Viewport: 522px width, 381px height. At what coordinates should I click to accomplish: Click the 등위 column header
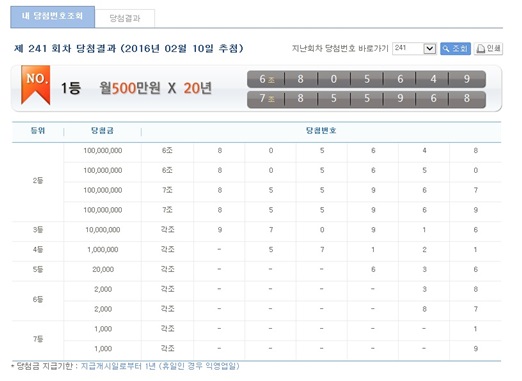38,131
